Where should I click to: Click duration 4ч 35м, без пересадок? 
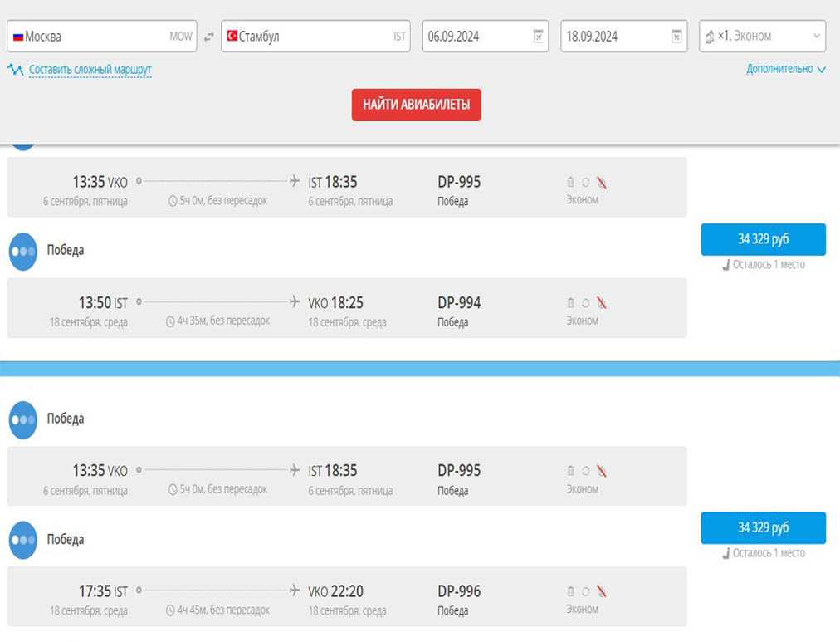pos(218,321)
